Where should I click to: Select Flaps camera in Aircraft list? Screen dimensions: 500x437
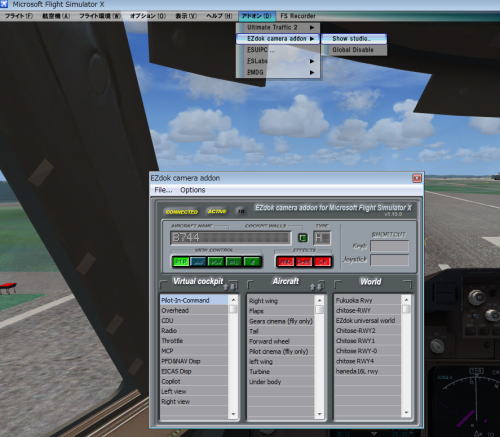(281, 311)
